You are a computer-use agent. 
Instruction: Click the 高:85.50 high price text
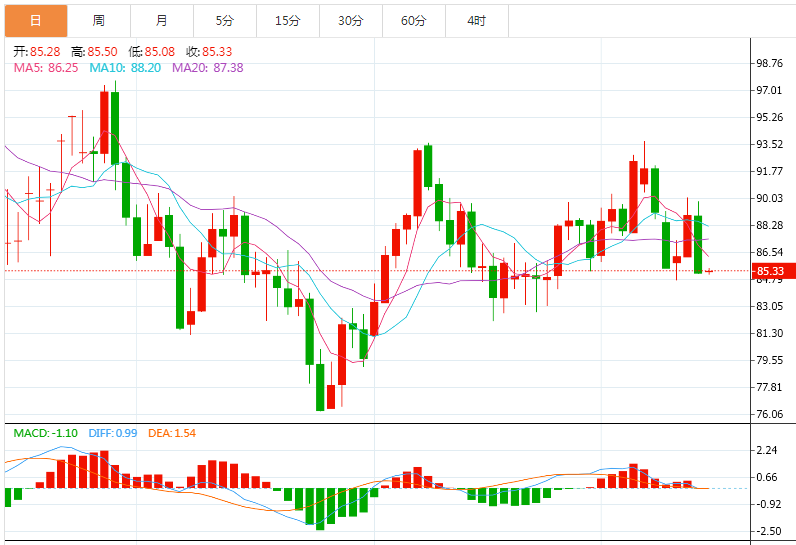94,52
